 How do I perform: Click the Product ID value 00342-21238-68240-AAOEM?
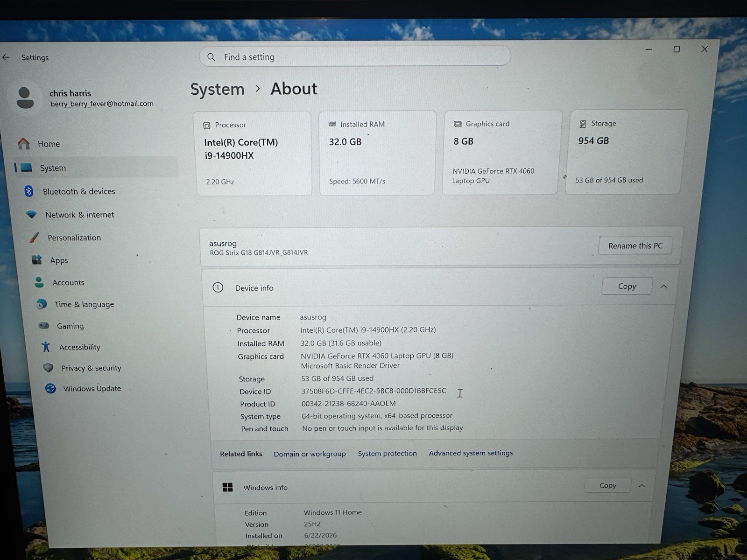(348, 403)
